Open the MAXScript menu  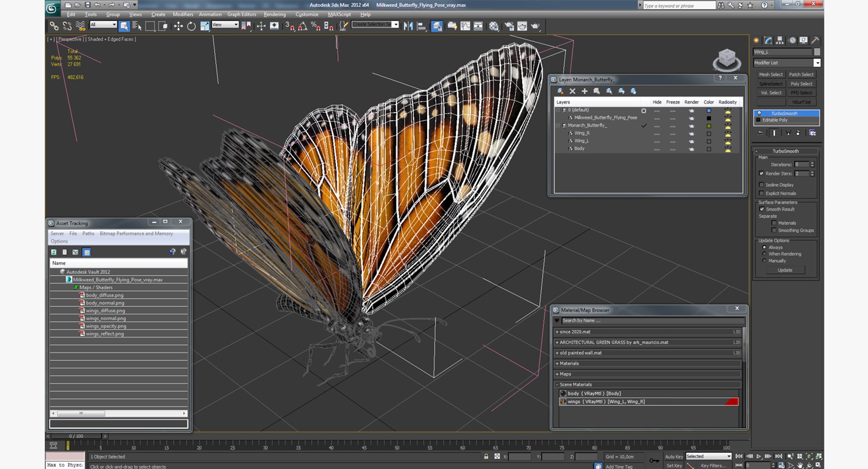pos(339,14)
